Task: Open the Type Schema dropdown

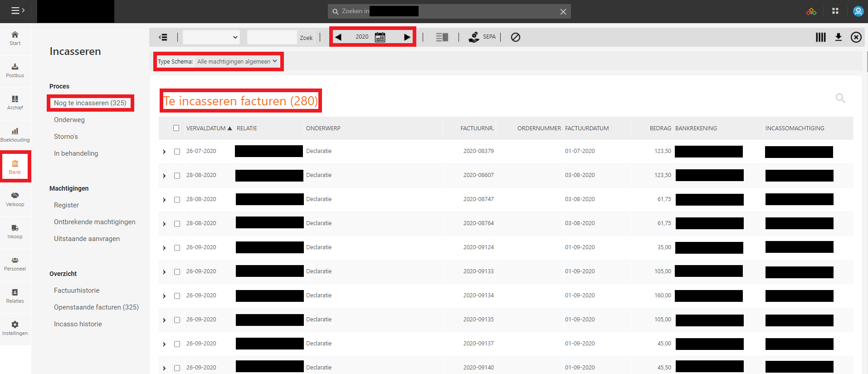Action: pyautogui.click(x=237, y=62)
